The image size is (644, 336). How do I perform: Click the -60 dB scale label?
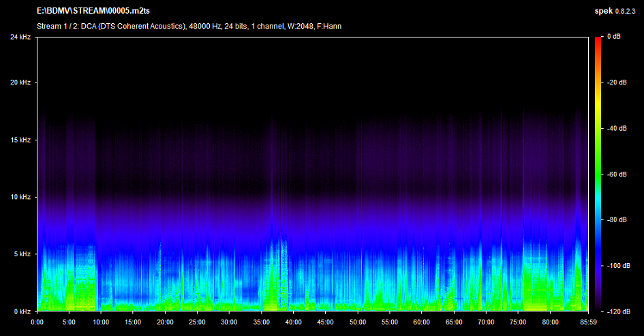[617, 174]
